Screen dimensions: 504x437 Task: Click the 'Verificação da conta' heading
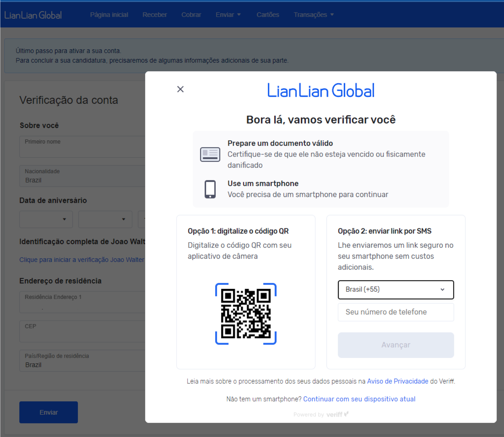pos(69,100)
